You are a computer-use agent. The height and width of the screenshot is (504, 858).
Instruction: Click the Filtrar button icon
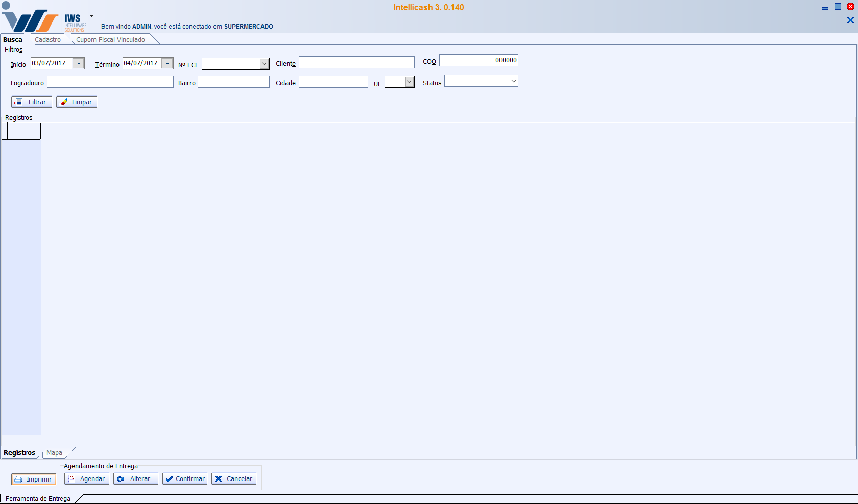[18, 102]
